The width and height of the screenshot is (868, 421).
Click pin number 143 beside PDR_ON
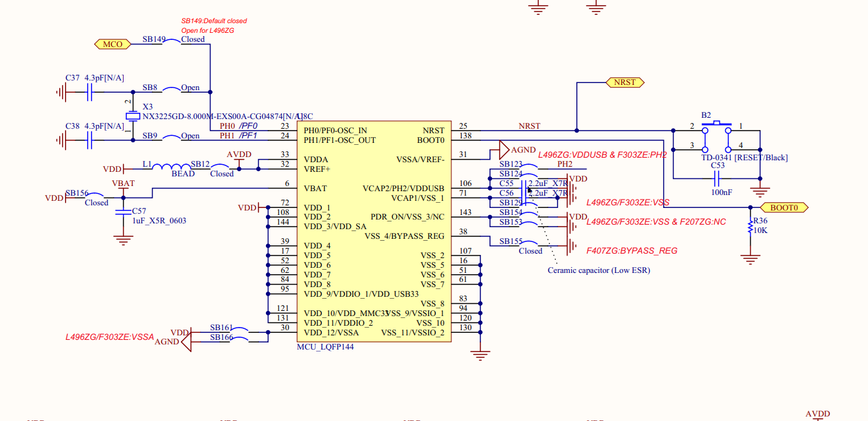[466, 212]
